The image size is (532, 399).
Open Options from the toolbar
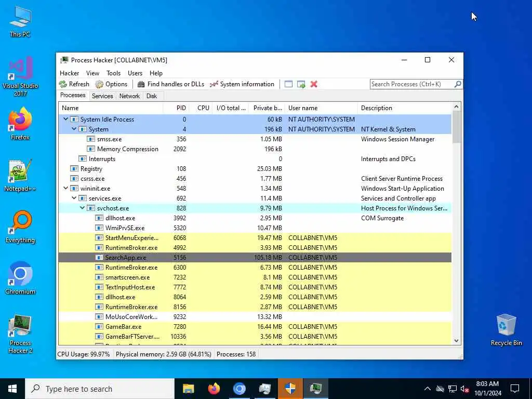(111, 84)
